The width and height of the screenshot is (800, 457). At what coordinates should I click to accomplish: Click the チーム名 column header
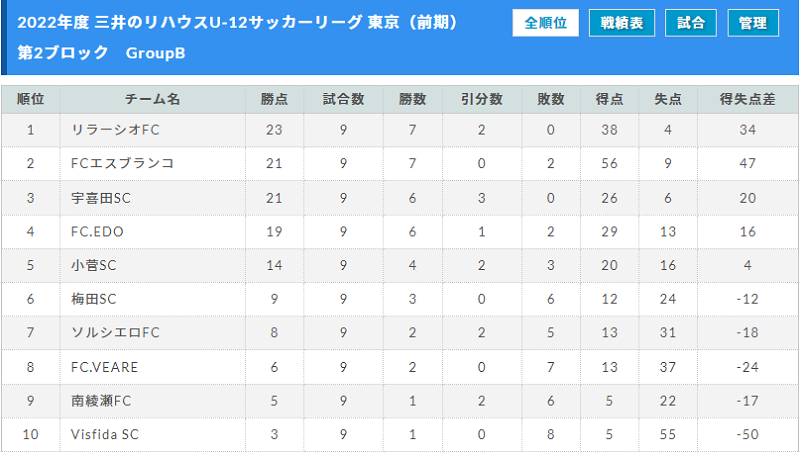click(x=153, y=99)
